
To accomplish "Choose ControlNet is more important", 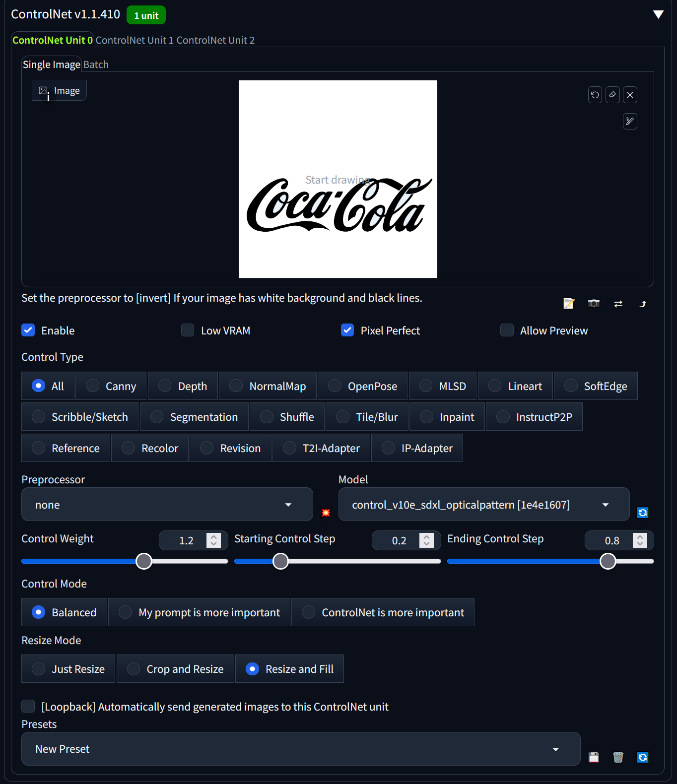I will pos(383,612).
